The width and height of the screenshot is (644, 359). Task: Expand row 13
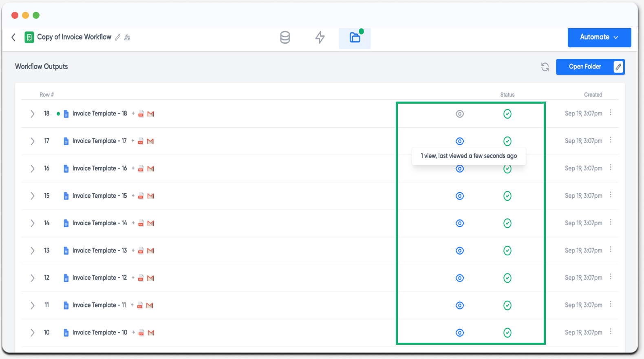(x=32, y=250)
